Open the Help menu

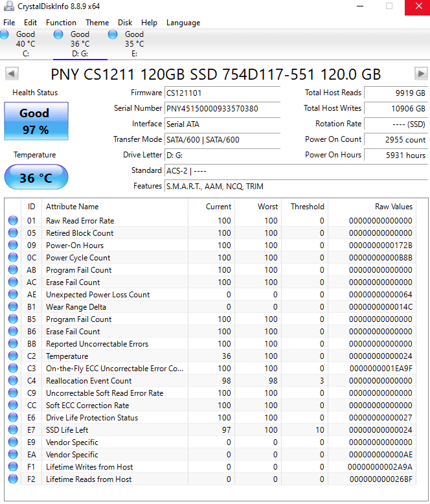click(149, 23)
